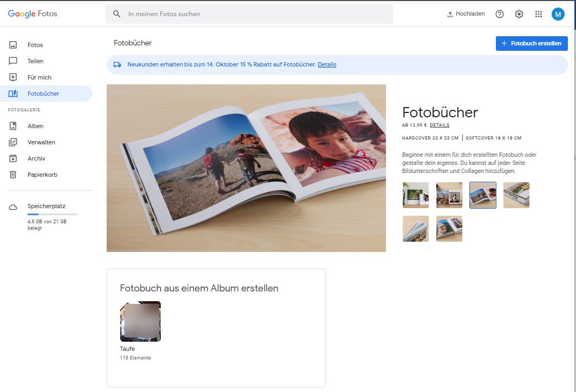Click the Papierkorb trash icon
576x392 pixels.
click(x=13, y=175)
